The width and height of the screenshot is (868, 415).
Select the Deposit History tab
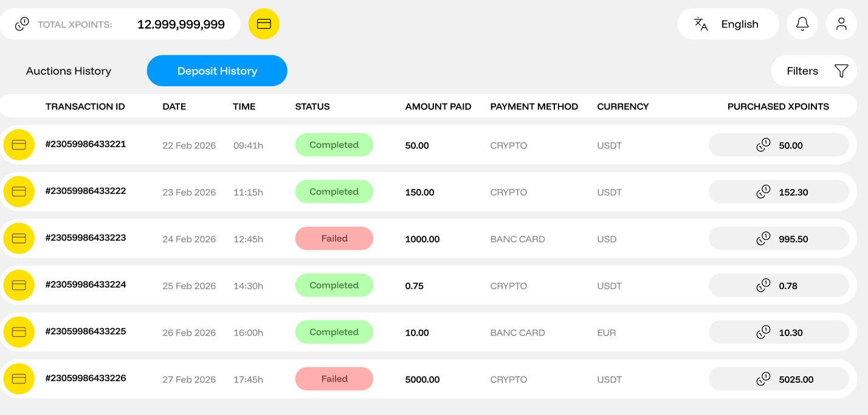[217, 71]
